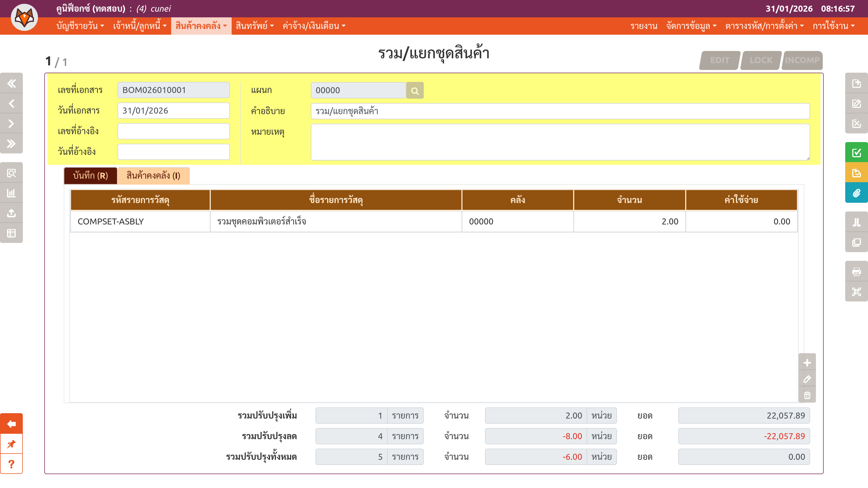Open the รายงาน menu item
The width and height of the screenshot is (868, 488).
click(644, 26)
